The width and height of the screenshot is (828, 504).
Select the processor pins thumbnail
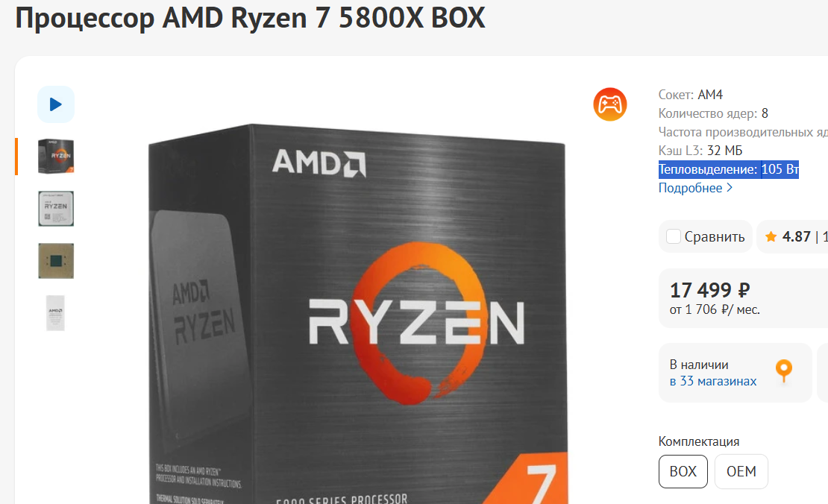pos(56,261)
